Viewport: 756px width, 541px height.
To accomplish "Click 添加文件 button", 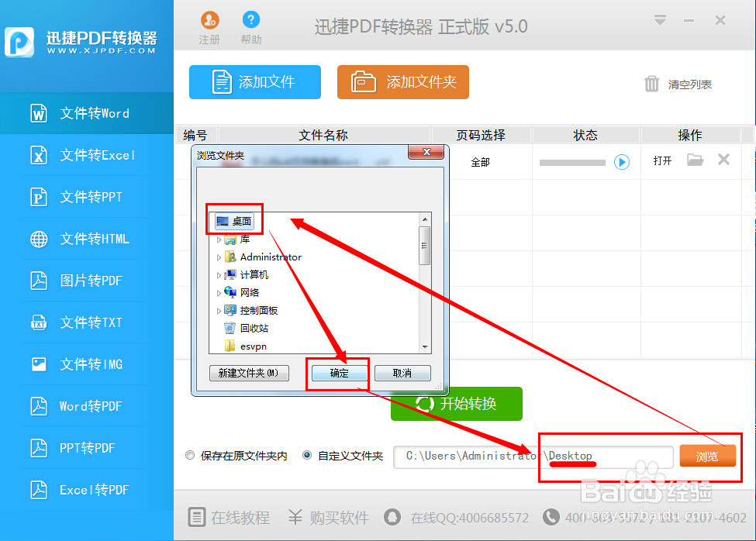I will point(254,82).
